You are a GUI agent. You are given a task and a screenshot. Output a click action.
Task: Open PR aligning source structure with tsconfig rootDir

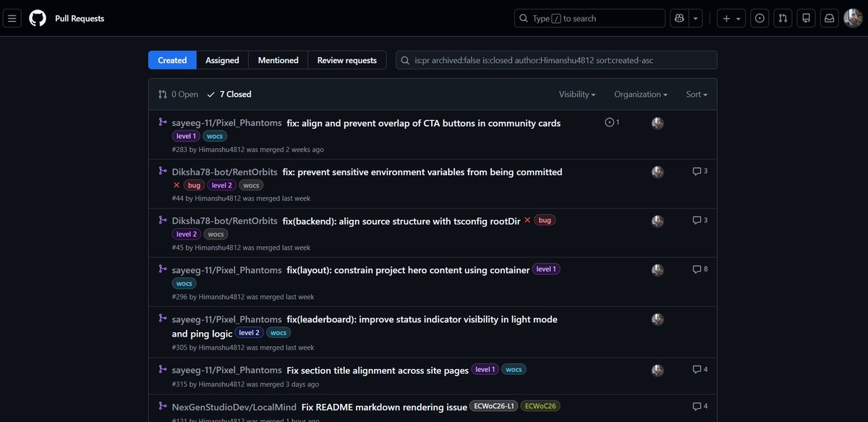(401, 221)
